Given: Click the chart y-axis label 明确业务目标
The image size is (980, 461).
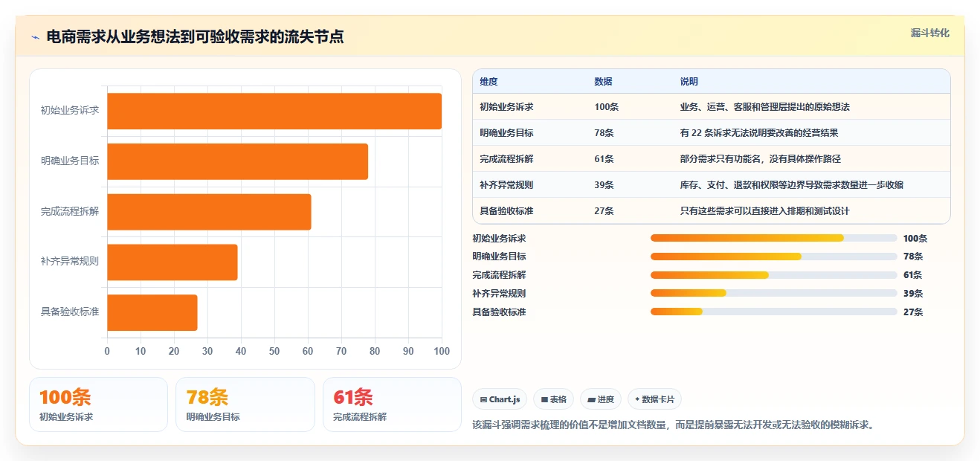Looking at the screenshot, I should click(70, 161).
